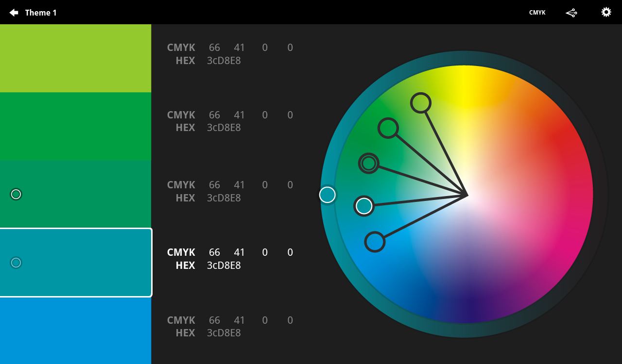Select the double-ring base handle on wheel

369,164
